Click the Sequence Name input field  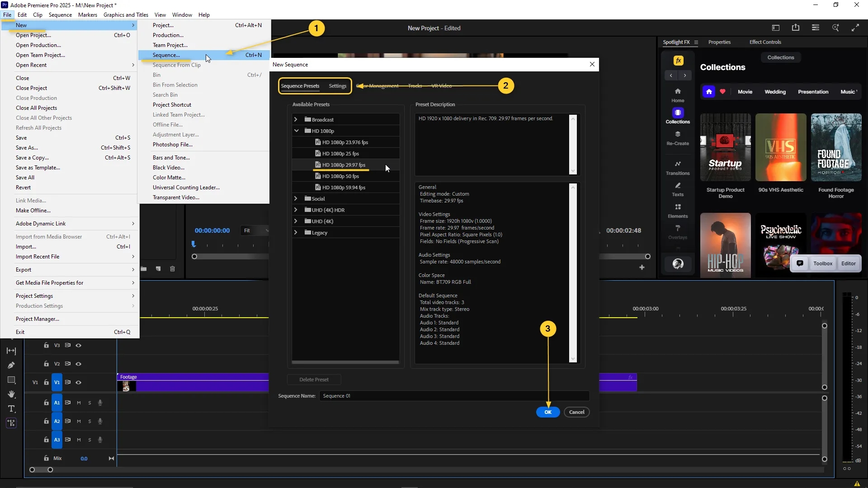(454, 396)
